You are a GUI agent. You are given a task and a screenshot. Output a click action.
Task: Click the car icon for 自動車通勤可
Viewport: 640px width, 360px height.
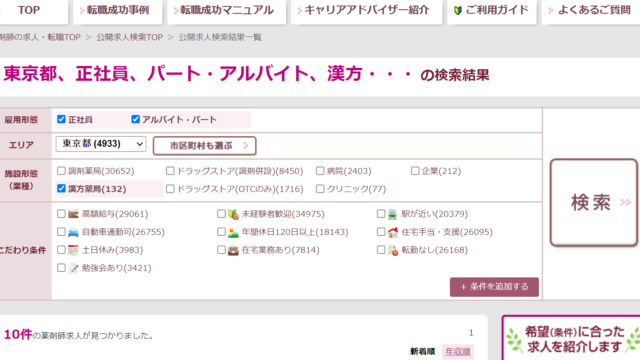[x=73, y=232]
